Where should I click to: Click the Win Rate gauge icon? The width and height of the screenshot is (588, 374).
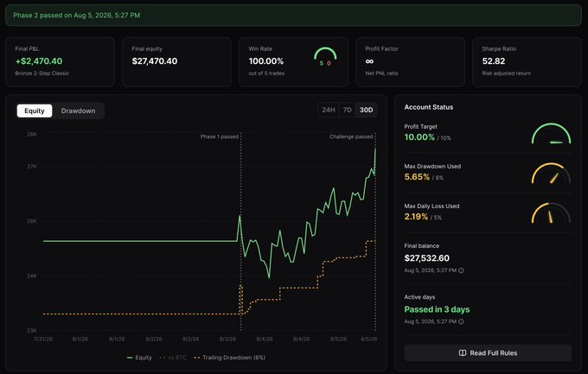pyautogui.click(x=325, y=57)
